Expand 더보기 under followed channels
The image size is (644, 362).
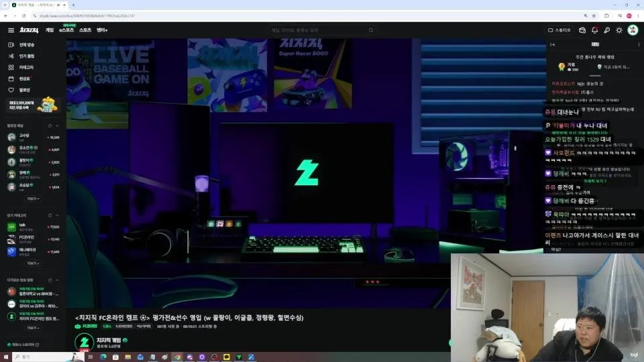tap(33, 198)
